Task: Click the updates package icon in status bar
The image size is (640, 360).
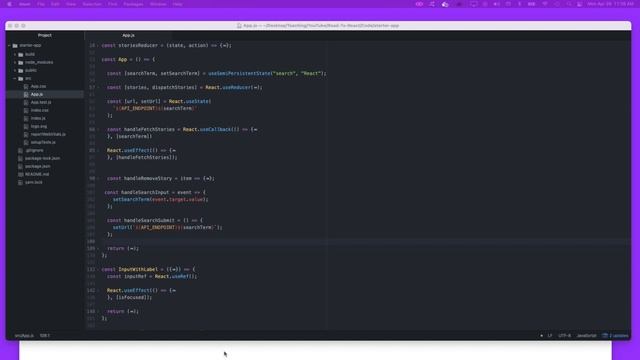Action: [605, 336]
